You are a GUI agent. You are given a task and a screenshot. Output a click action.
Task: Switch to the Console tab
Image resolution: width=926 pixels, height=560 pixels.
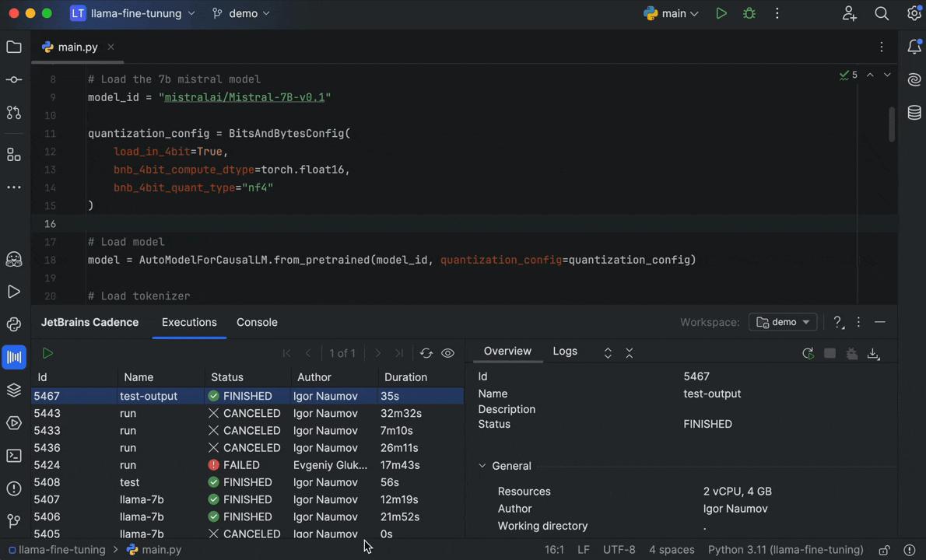[x=257, y=322]
